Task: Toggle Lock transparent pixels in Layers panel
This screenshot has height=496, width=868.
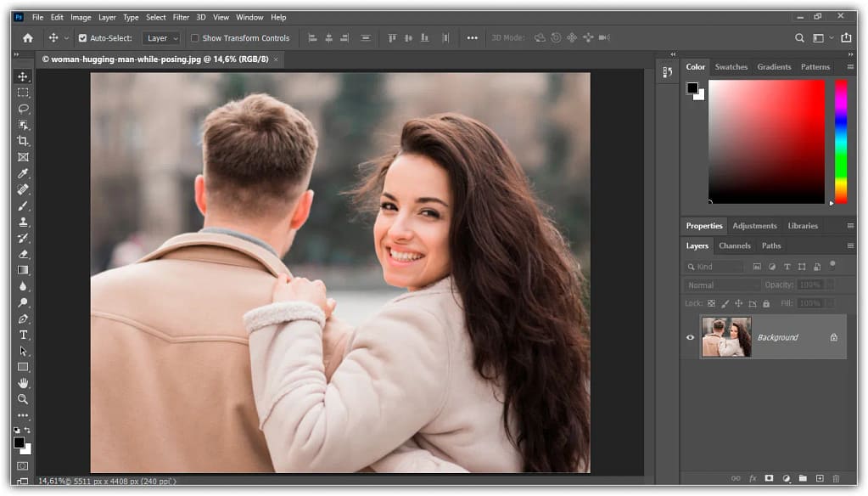Action: pos(711,303)
